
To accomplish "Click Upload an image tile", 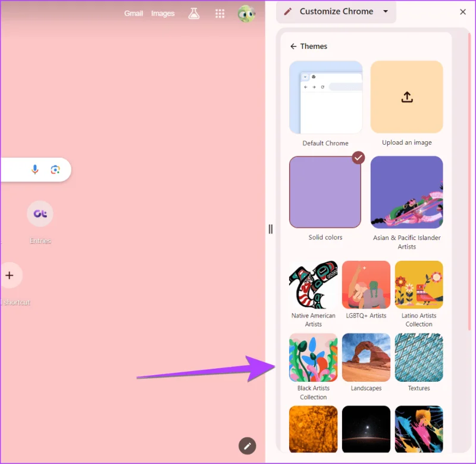I will (x=406, y=97).
